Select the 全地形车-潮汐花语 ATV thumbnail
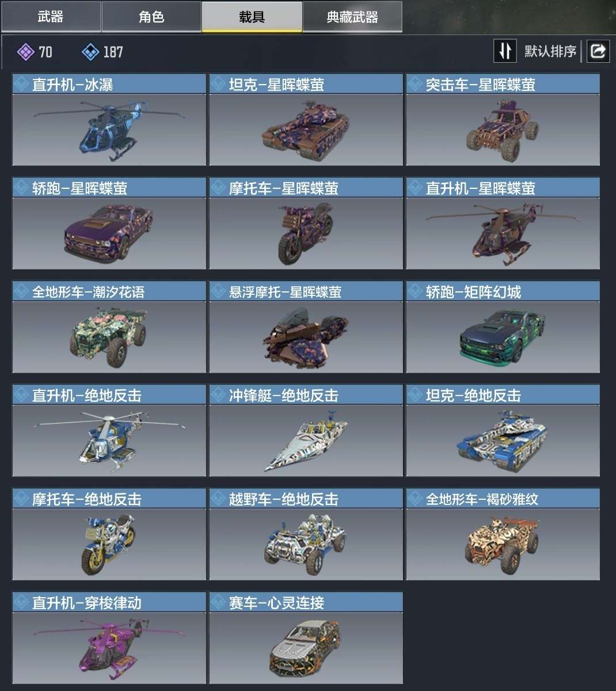This screenshot has width=616, height=691. pyautogui.click(x=109, y=337)
